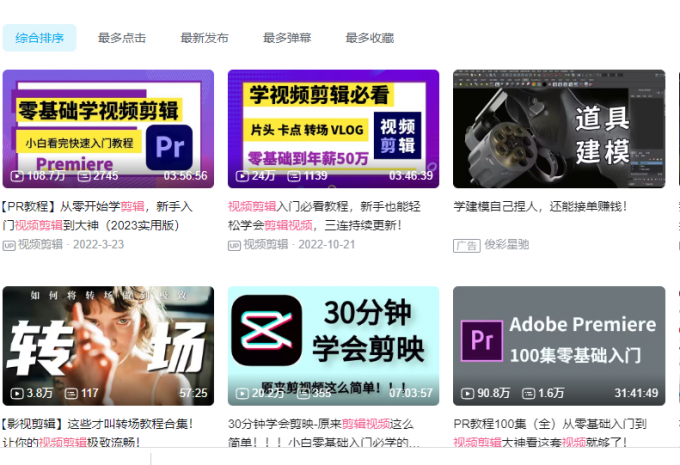Open title 【影视剪辑】这些才叫转场教程合集

point(98,432)
